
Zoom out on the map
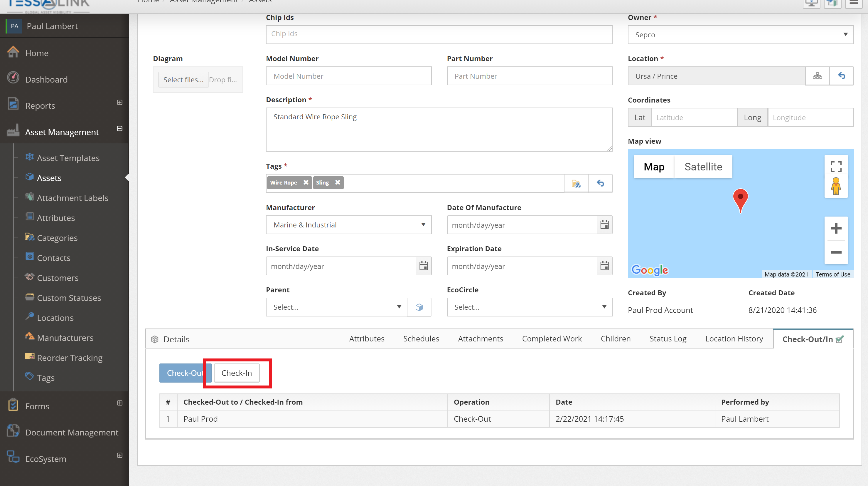(836, 252)
